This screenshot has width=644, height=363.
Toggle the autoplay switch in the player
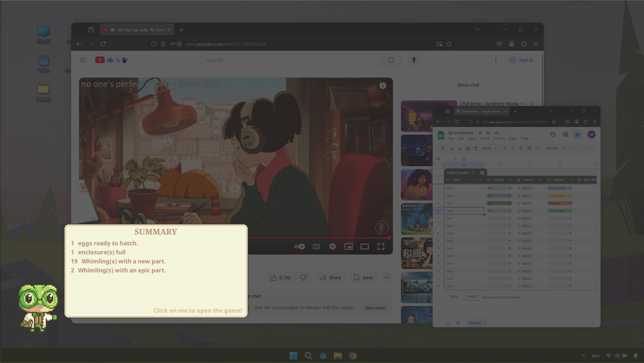299,246
